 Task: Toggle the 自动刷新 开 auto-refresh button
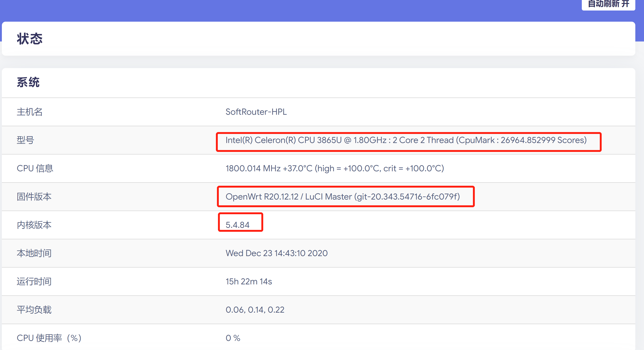[608, 4]
